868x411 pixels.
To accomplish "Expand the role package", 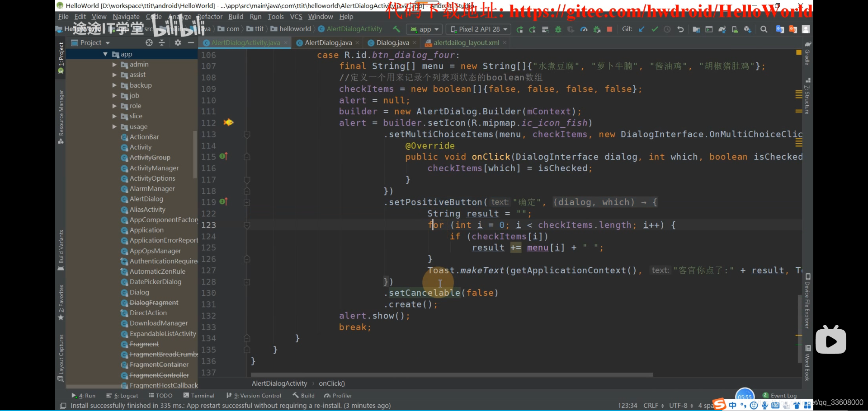I will point(114,106).
